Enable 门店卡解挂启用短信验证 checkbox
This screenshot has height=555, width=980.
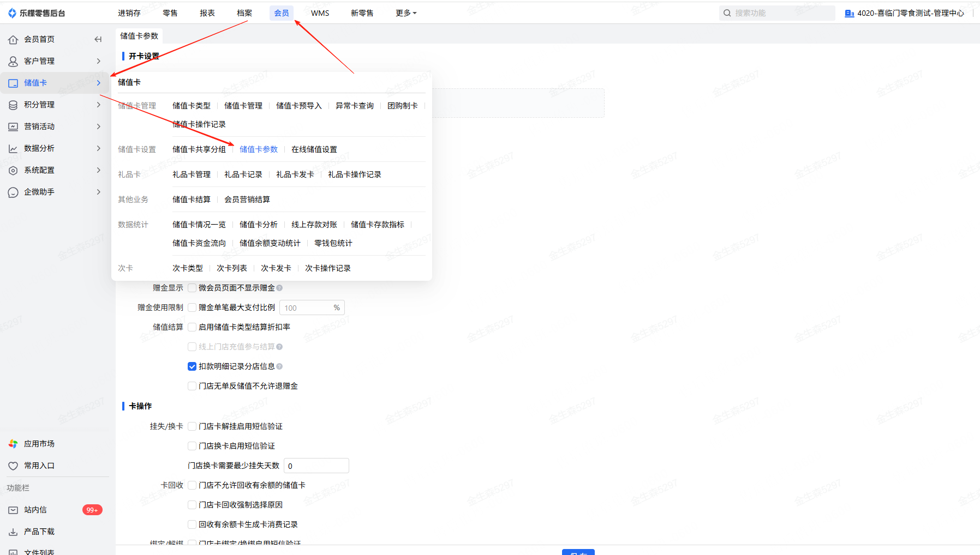click(192, 426)
